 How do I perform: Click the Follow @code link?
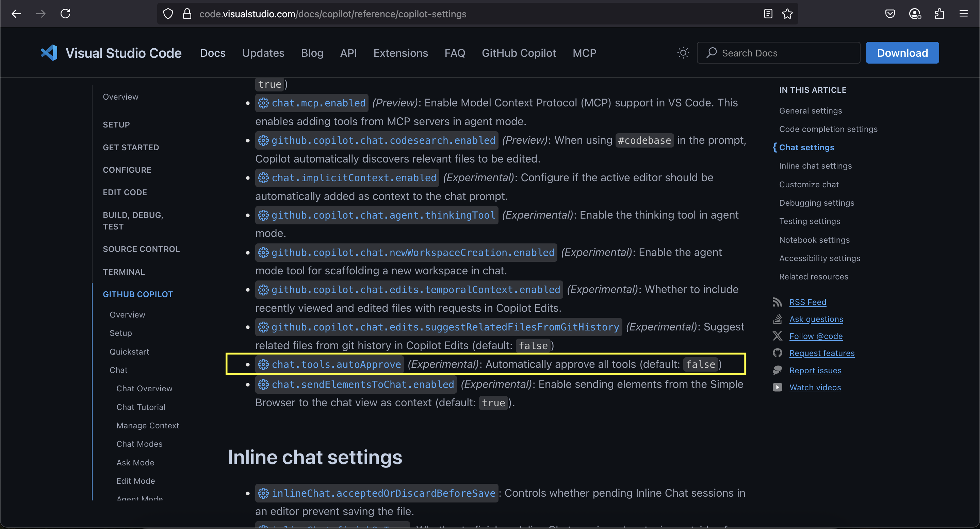coord(816,336)
